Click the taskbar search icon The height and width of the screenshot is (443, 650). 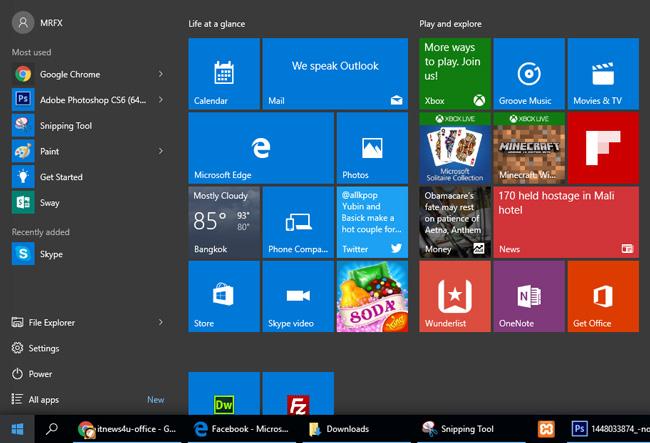[52, 429]
